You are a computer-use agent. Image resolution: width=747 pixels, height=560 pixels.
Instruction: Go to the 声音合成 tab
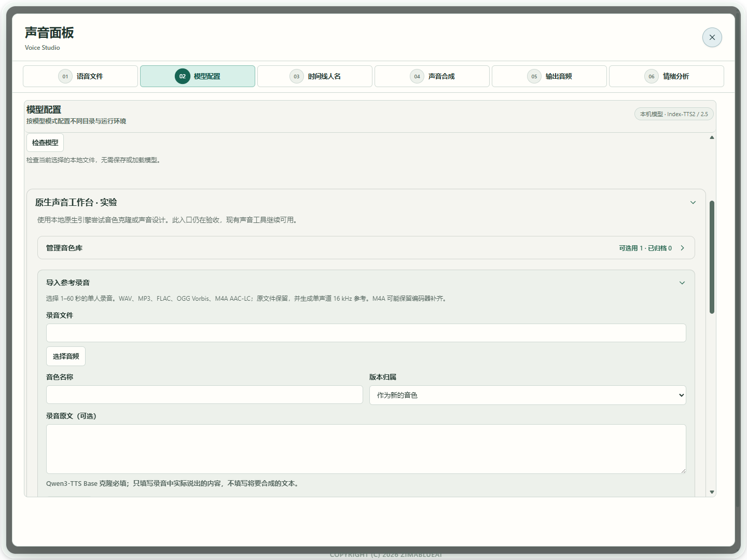(x=432, y=76)
